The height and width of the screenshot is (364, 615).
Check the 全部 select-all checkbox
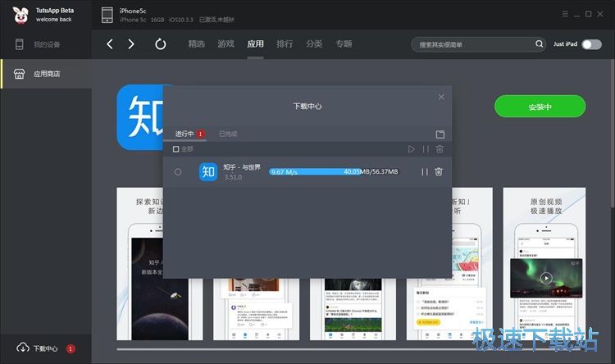click(176, 149)
